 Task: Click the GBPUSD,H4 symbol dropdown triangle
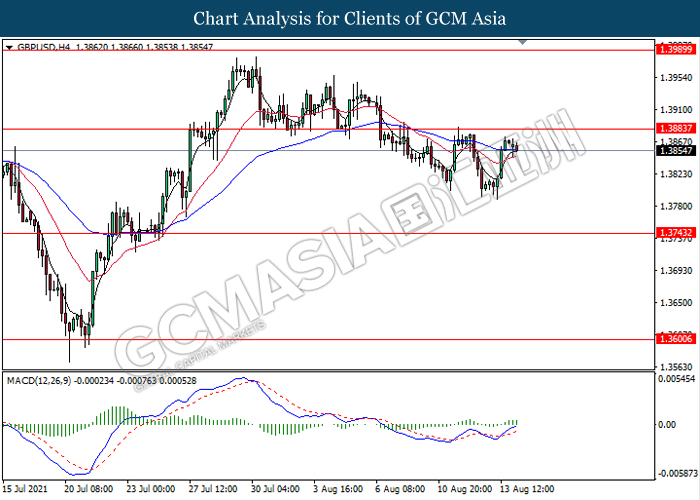pyautogui.click(x=9, y=47)
